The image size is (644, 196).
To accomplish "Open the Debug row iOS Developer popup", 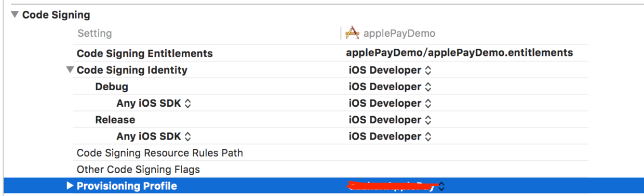I will pyautogui.click(x=390, y=87).
